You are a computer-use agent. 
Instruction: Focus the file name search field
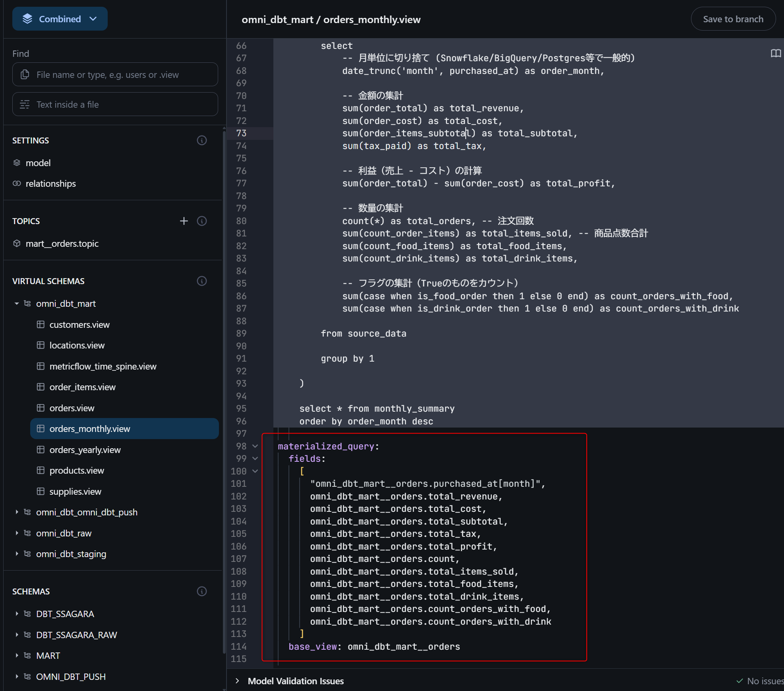(115, 75)
